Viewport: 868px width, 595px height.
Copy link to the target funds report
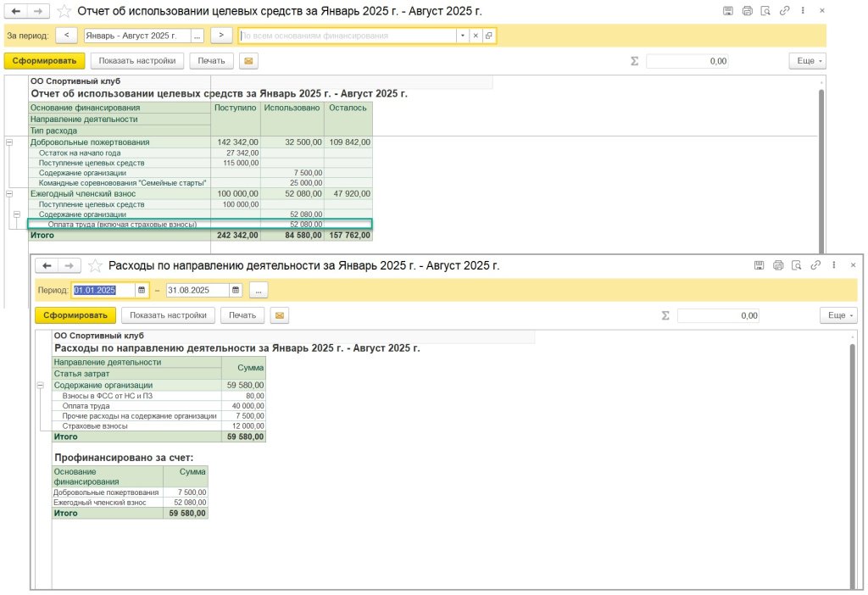[x=785, y=11]
